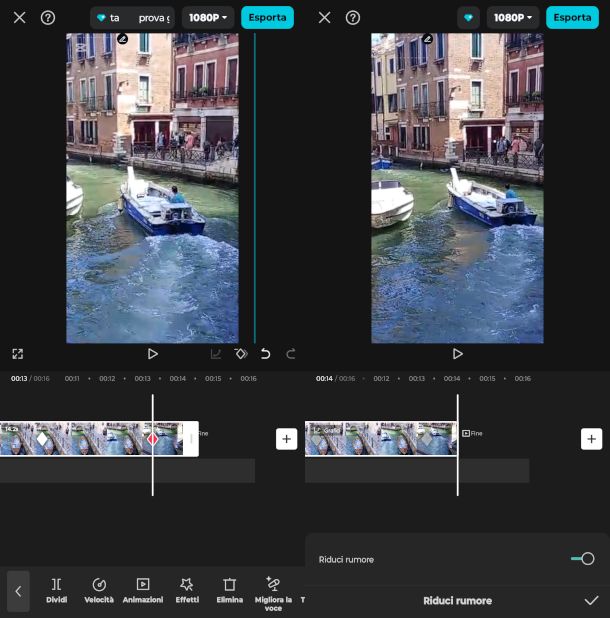Toggle the Riduci rumore switch
This screenshot has width=610, height=618.
tap(582, 559)
